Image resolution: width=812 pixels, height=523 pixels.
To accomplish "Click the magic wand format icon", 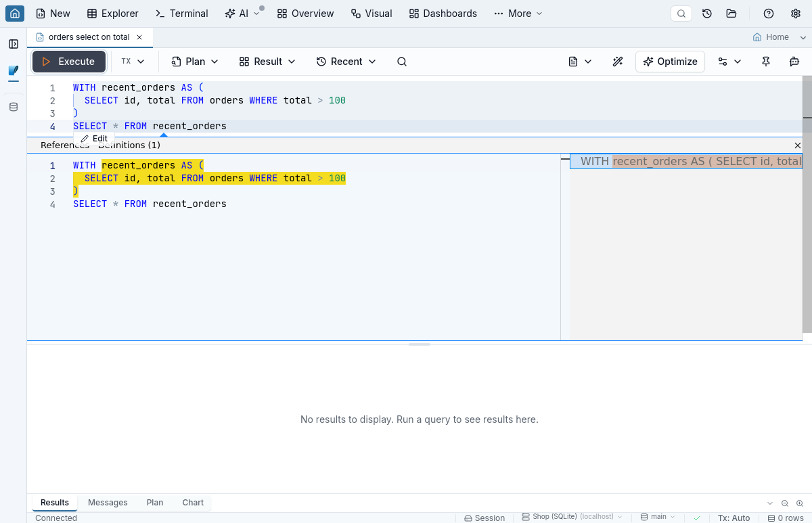I will [618, 62].
